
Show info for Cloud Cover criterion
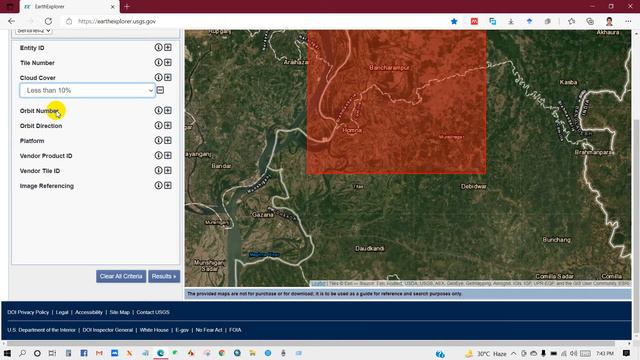[158, 78]
